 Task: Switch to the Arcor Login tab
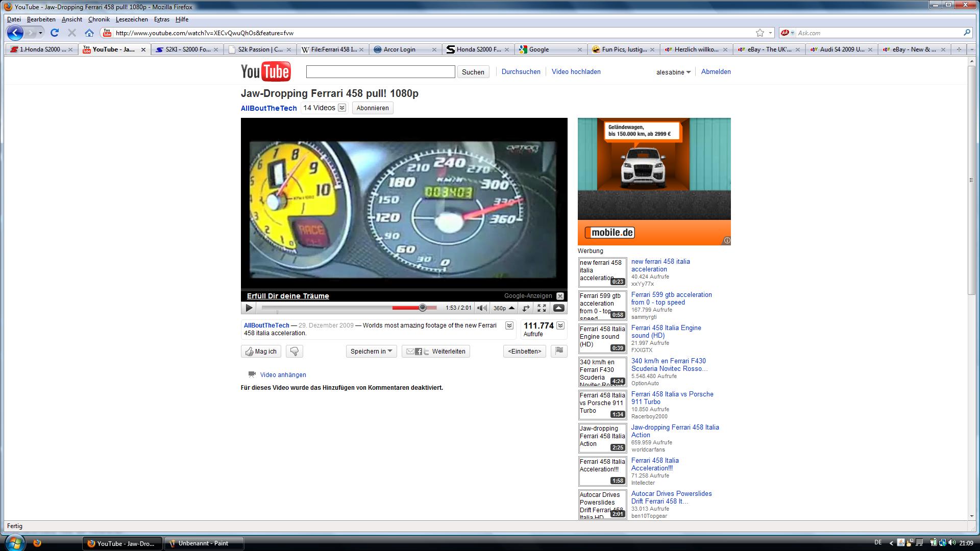[x=400, y=49]
